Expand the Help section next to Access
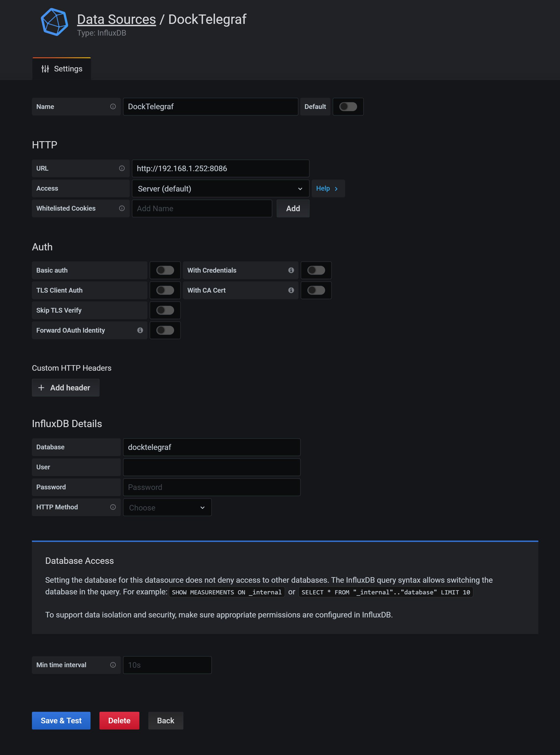 point(327,188)
